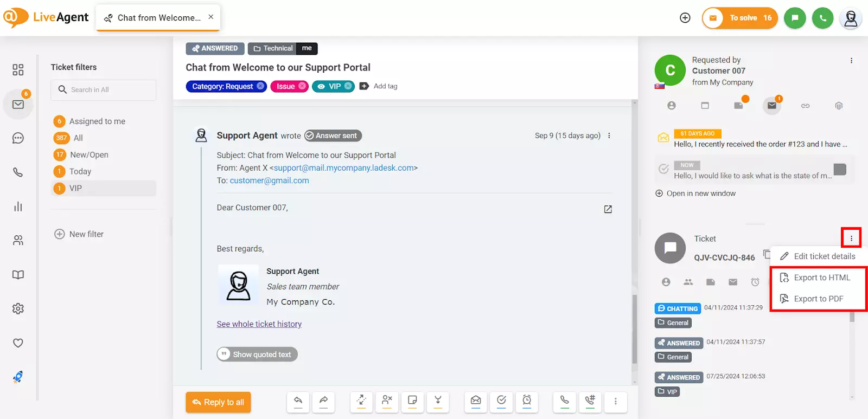Remove the Category: Request tag
The height and width of the screenshot is (419, 868).
click(260, 86)
